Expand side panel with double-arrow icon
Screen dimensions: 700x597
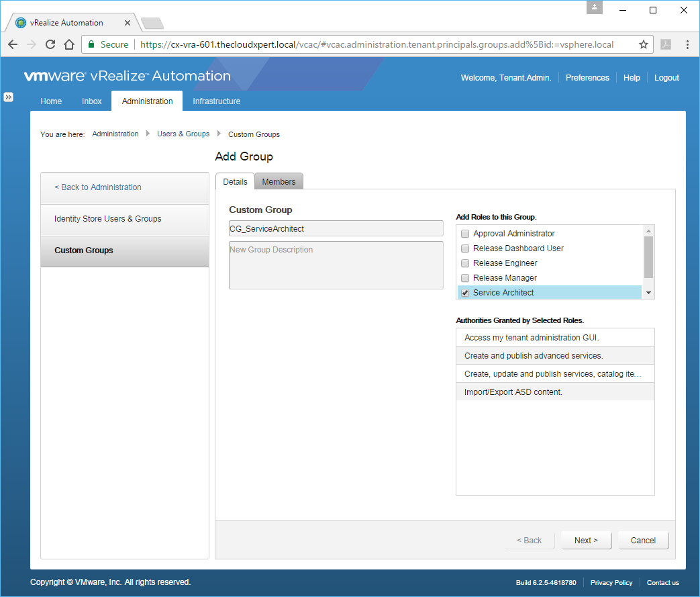(x=9, y=97)
